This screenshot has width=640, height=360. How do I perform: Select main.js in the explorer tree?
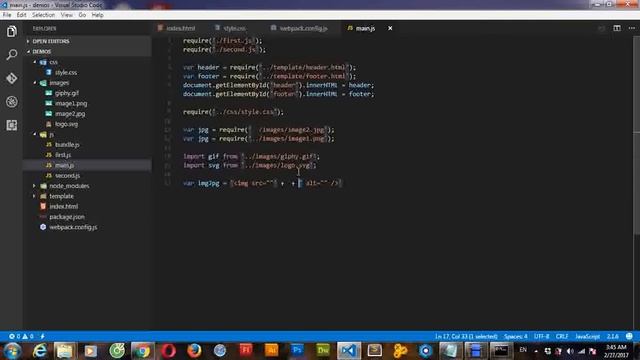click(64, 165)
